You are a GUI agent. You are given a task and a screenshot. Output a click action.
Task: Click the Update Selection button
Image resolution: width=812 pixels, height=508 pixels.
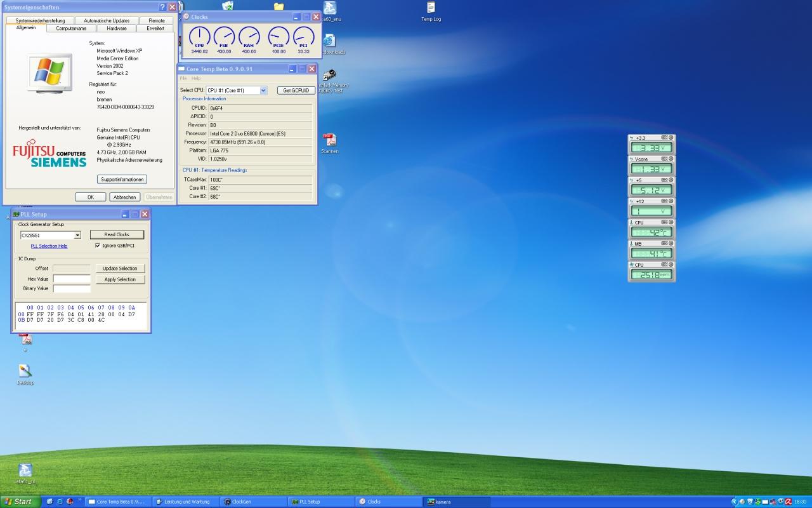tap(120, 269)
